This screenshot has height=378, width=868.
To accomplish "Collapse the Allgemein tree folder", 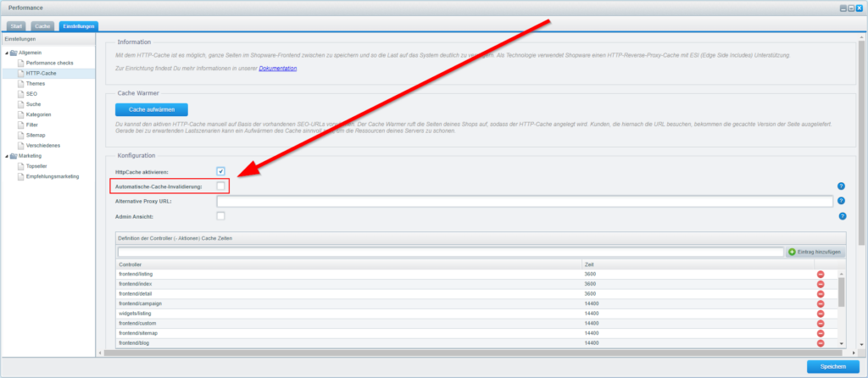I will click(x=8, y=53).
